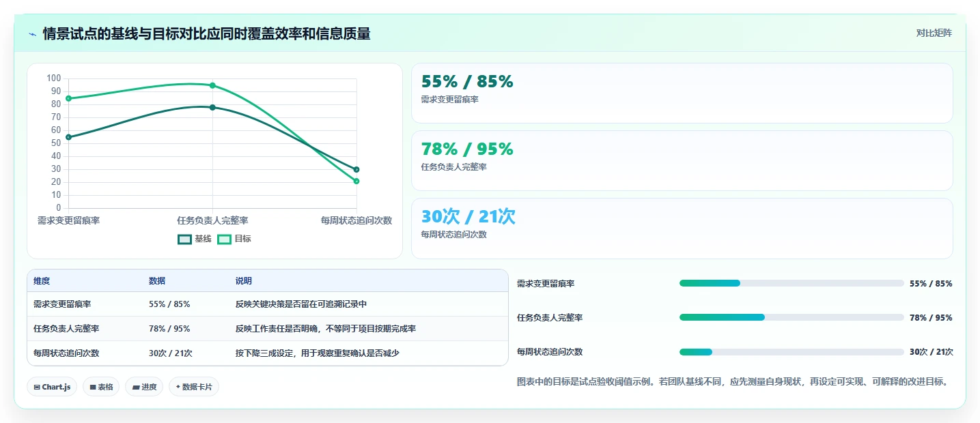
Task: Click card caption 每周状态追问次数 under 30次 / 21次
Action: point(454,235)
